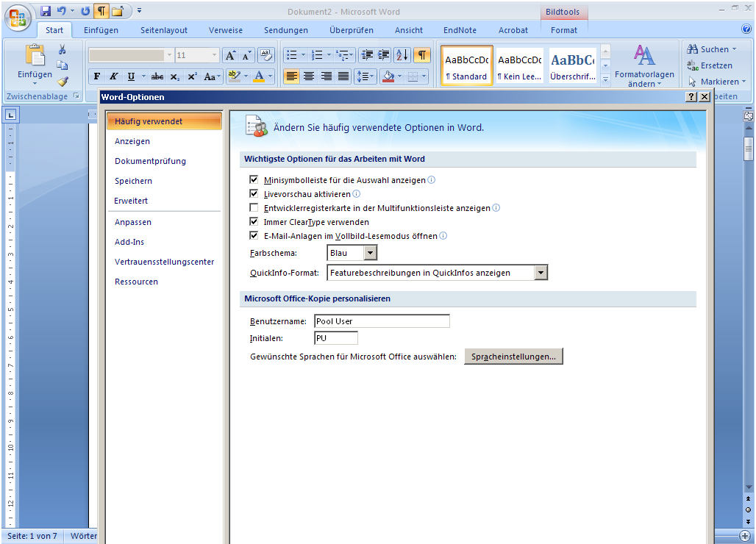
Task: Click the Format Painter brush icon
Action: point(63,82)
